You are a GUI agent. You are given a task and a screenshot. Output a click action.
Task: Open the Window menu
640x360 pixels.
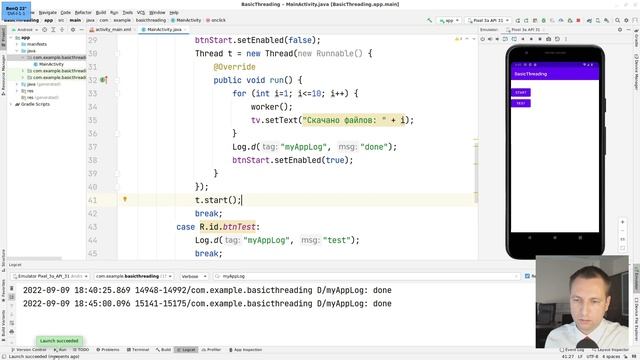[x=157, y=13]
